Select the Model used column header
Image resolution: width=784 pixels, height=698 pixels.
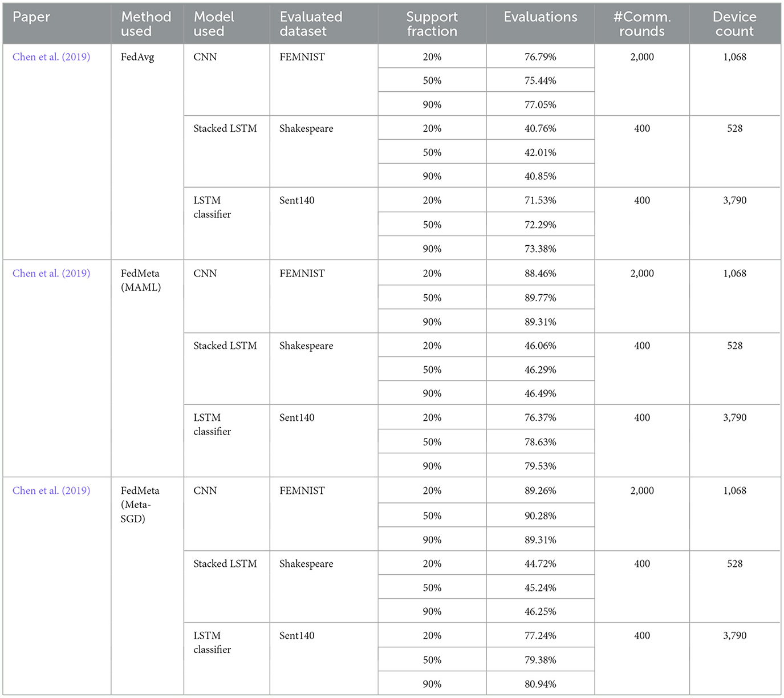click(214, 24)
